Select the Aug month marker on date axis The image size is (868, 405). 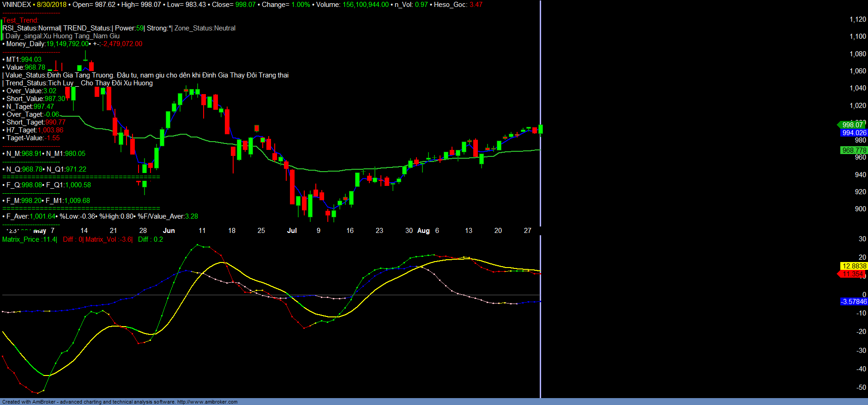click(423, 231)
